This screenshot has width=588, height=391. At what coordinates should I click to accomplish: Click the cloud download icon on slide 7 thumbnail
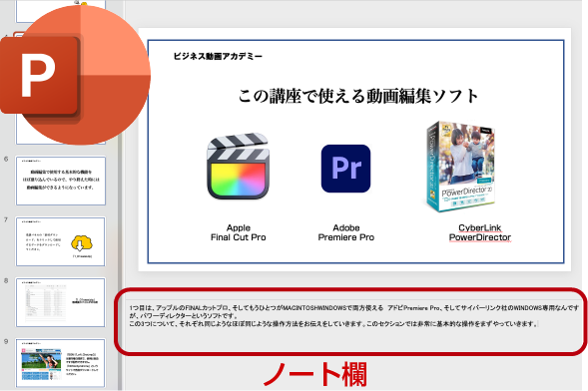pyautogui.click(x=82, y=243)
